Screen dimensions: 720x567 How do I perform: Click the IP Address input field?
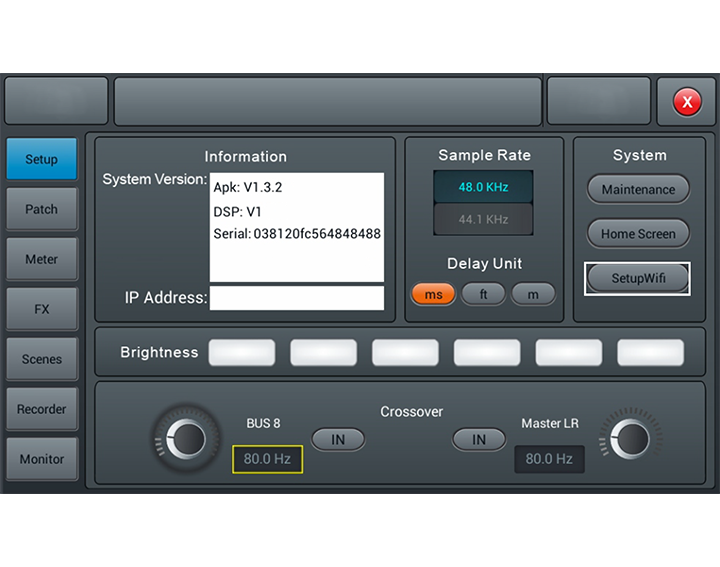click(296, 298)
